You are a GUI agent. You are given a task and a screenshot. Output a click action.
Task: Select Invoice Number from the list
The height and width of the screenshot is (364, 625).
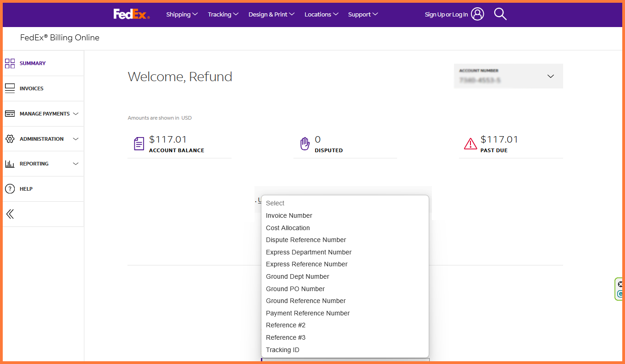coord(345,215)
